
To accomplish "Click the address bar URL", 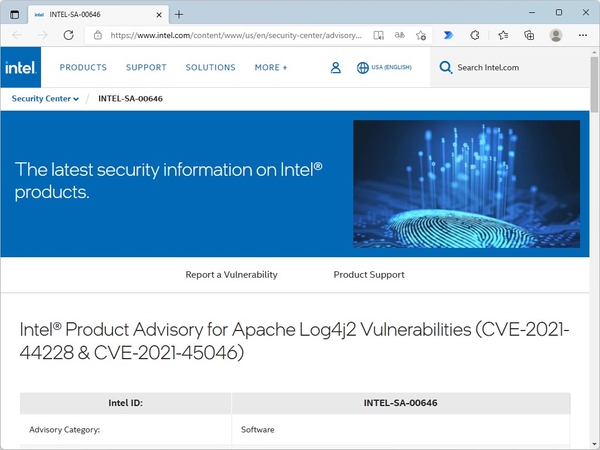I will click(236, 35).
